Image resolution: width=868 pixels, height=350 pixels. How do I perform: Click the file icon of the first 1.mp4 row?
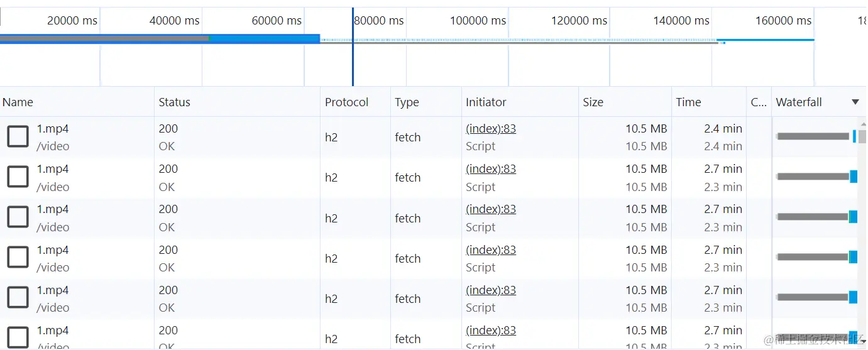(18, 136)
